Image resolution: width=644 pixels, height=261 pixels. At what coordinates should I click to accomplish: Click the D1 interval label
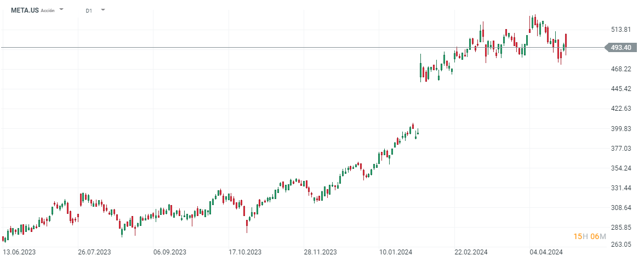tap(89, 10)
